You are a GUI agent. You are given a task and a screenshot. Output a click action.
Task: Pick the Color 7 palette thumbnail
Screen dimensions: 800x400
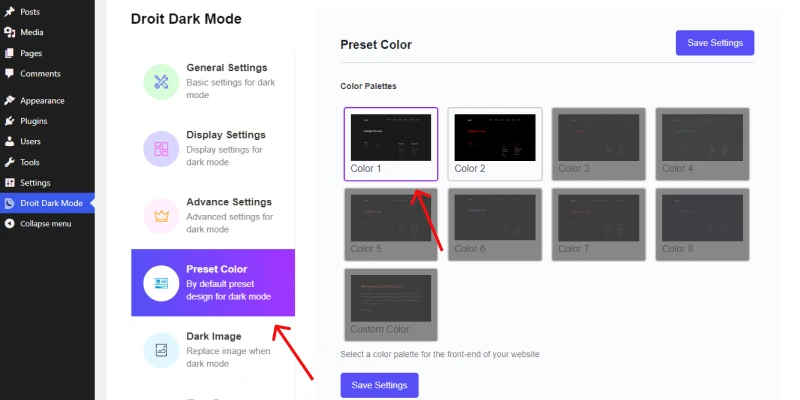coord(598,224)
